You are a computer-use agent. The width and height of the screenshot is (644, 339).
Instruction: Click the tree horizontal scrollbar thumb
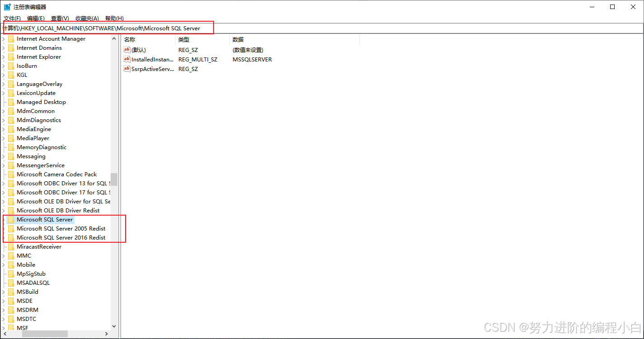click(45, 334)
